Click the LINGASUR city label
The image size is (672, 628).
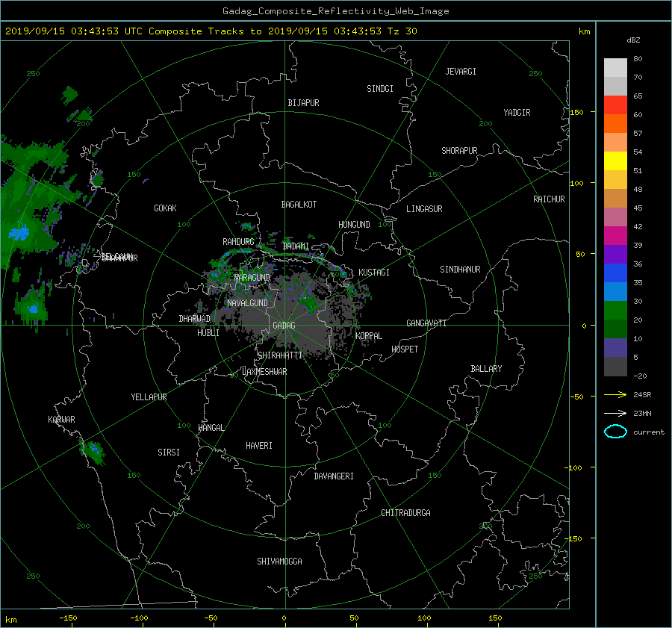(424, 209)
